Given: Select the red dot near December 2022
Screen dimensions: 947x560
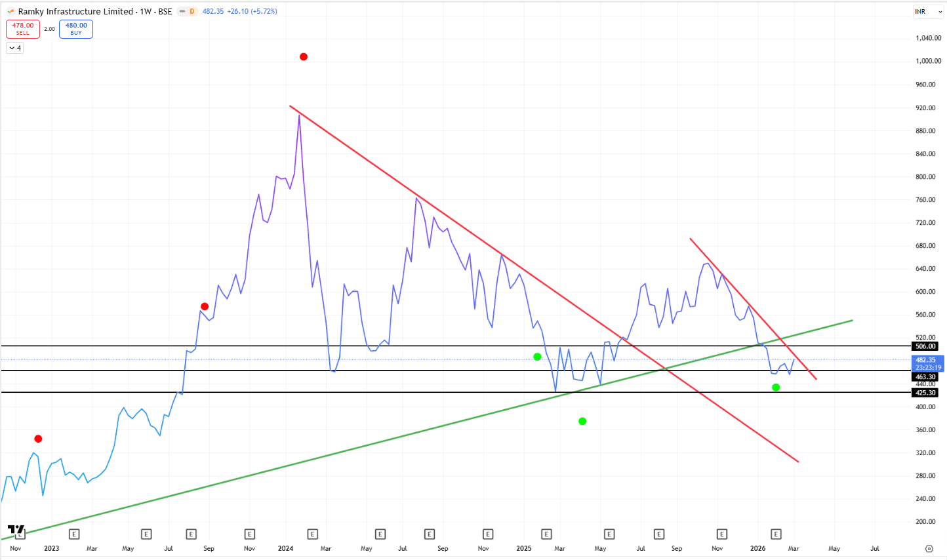Looking at the screenshot, I should pos(38,439).
